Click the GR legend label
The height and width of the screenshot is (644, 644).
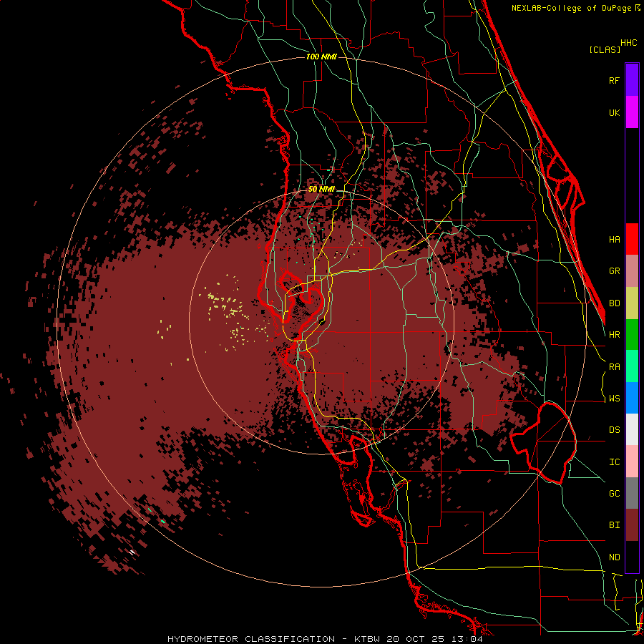pos(614,271)
